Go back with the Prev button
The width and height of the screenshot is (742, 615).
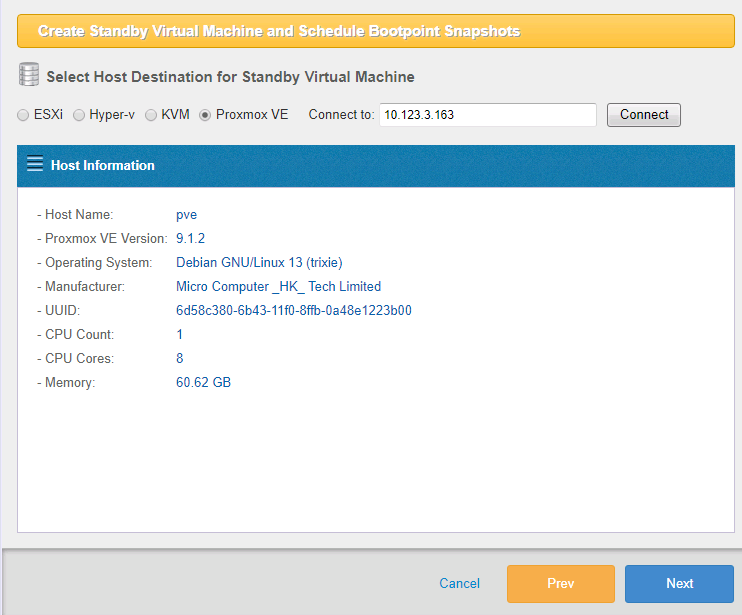560,583
